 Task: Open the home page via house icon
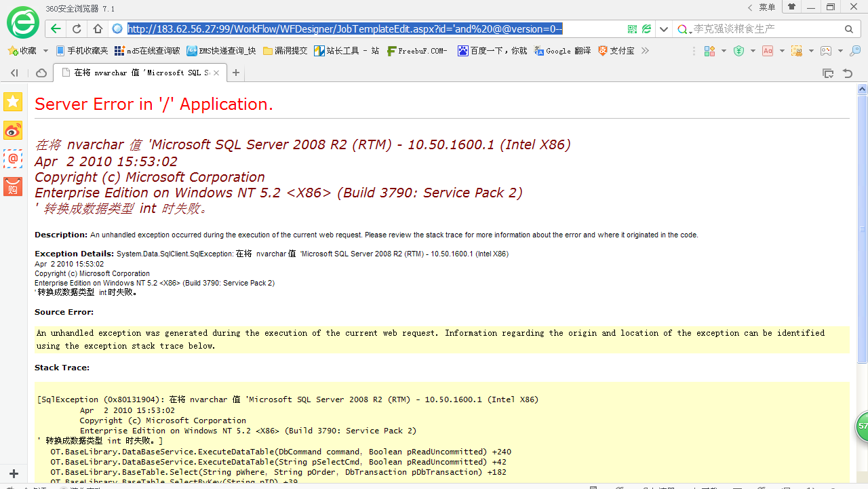(98, 29)
